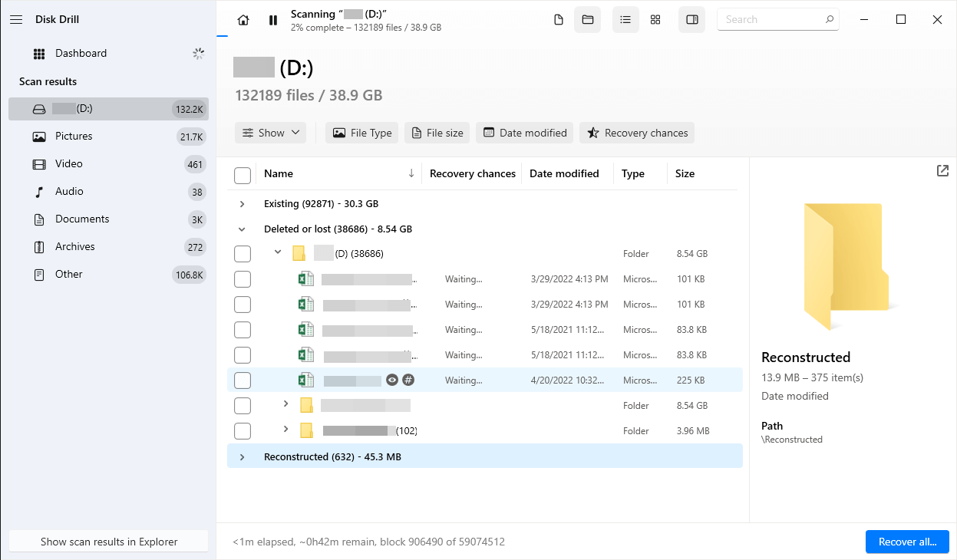The height and width of the screenshot is (560, 957).
Task: Open Archives category
Action: (x=108, y=247)
